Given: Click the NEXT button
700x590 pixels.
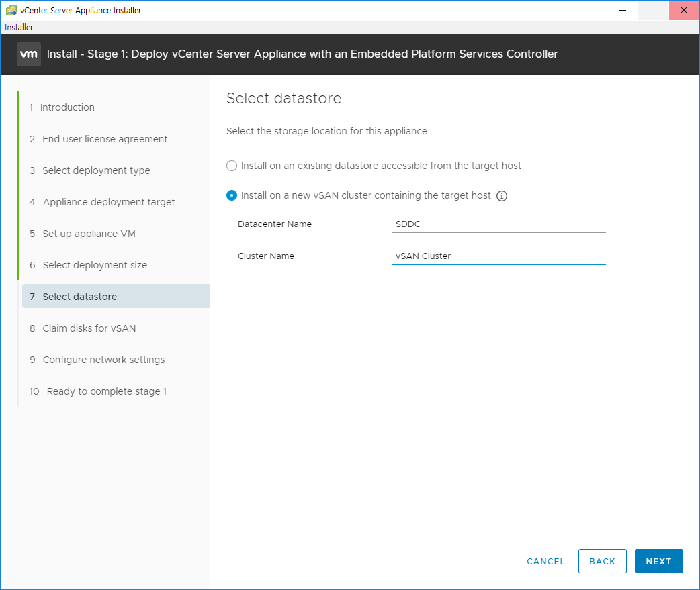Looking at the screenshot, I should tap(658, 561).
